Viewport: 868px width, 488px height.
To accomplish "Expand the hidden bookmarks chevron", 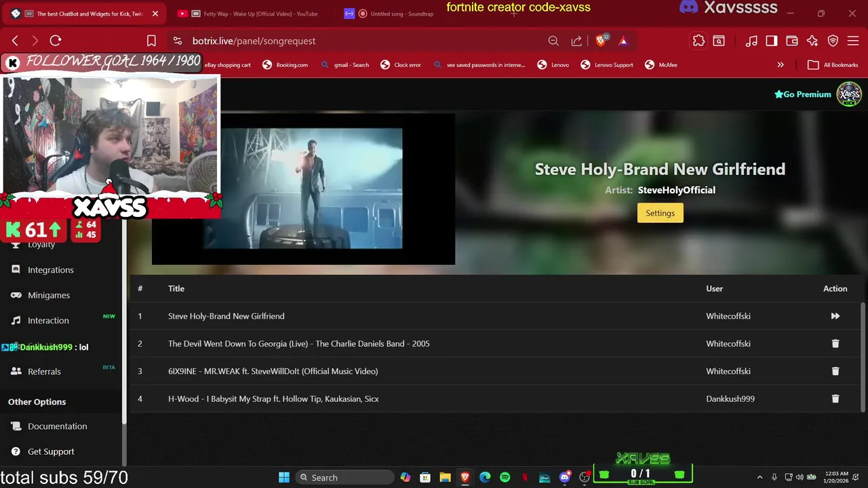I will (x=781, y=65).
